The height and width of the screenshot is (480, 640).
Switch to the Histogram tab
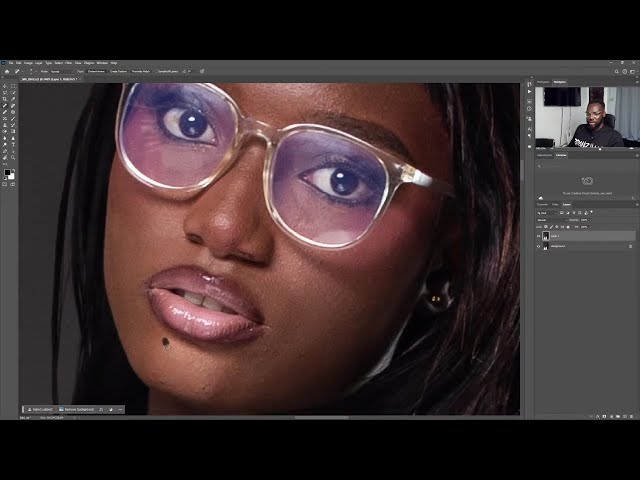(543, 82)
